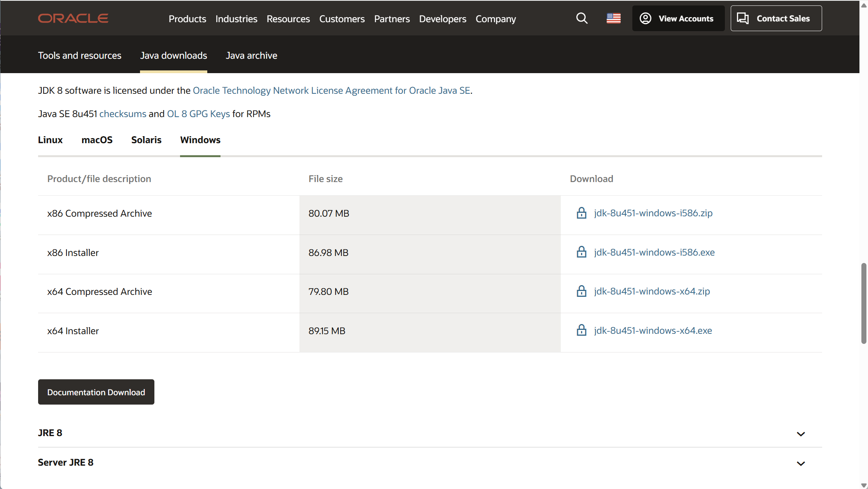Click the x86 Compressed Archive description

click(x=100, y=214)
